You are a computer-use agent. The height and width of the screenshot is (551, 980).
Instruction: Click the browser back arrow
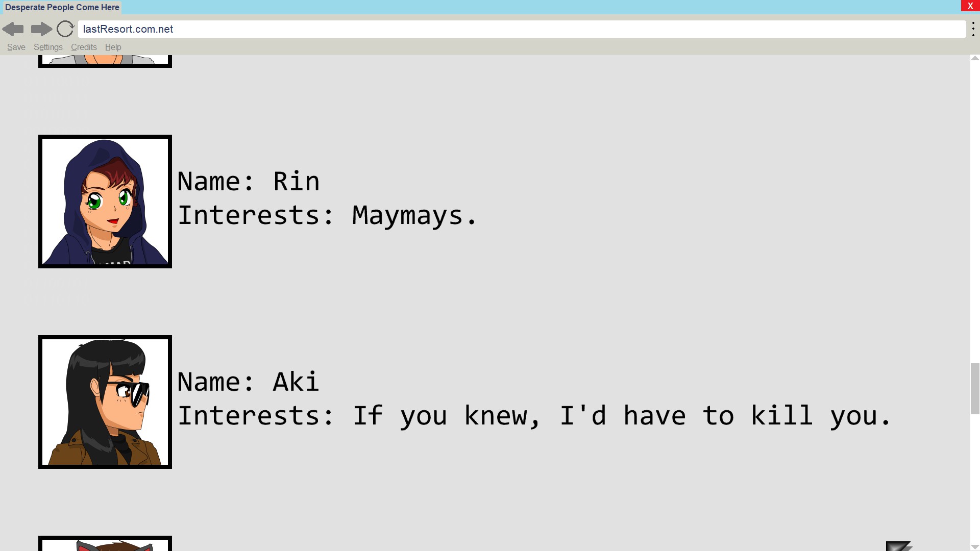(13, 29)
